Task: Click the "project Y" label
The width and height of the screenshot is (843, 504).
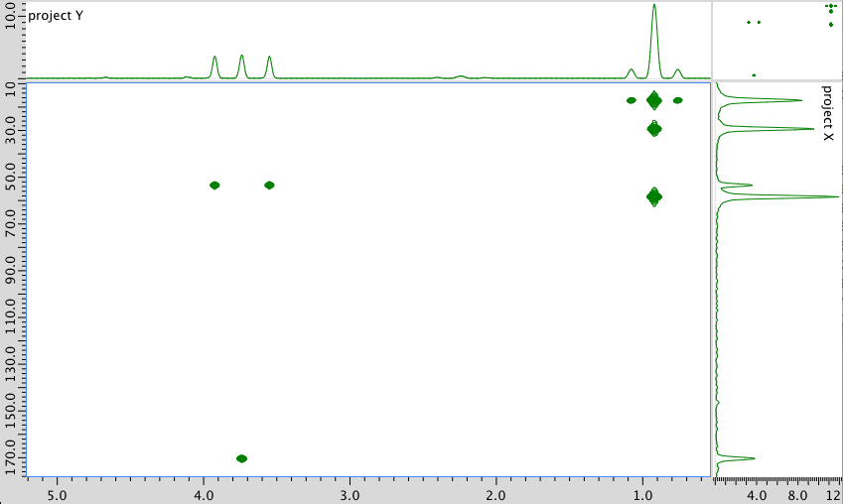Action: point(56,16)
